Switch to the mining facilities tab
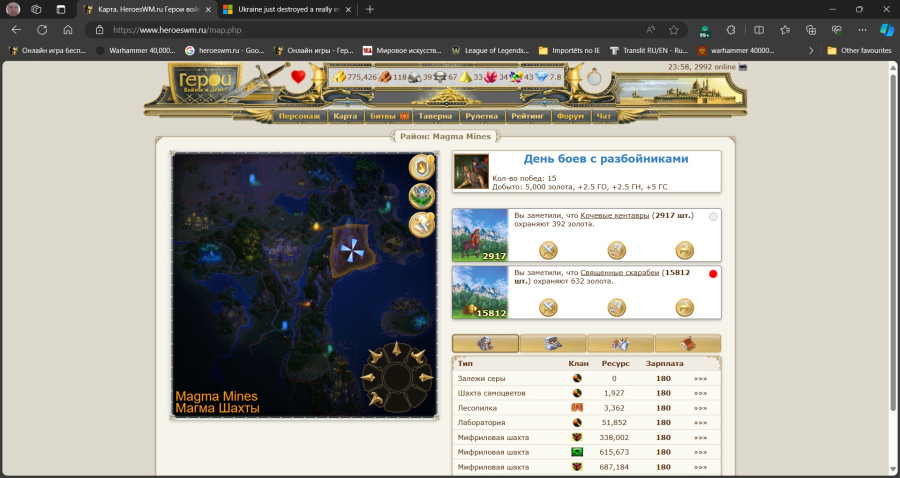The image size is (900, 478). pos(486,343)
